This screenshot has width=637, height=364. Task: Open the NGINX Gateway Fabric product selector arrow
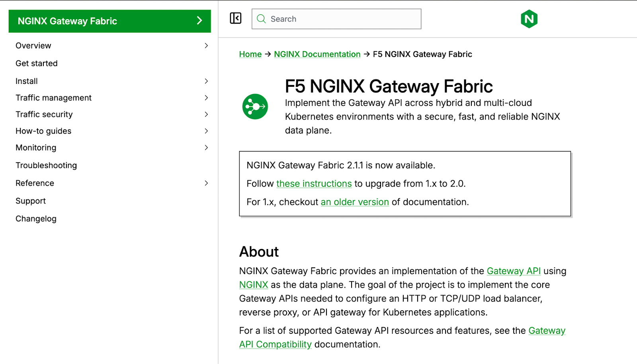pos(199,21)
